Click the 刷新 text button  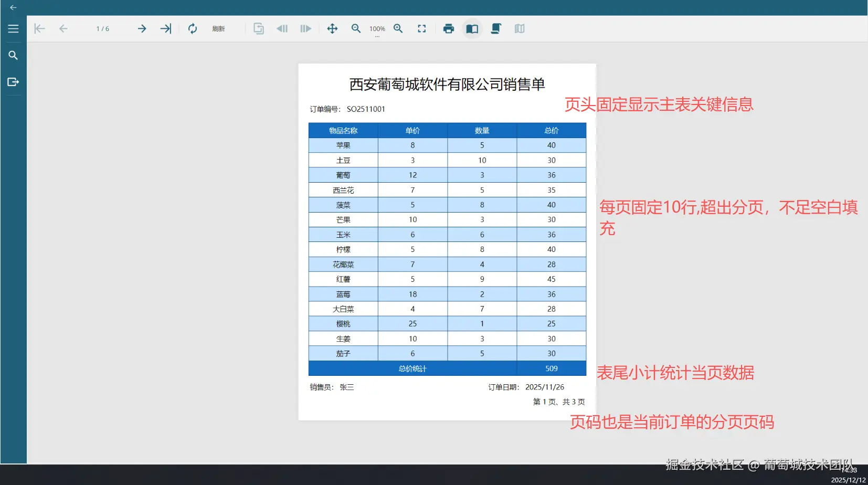click(x=219, y=29)
